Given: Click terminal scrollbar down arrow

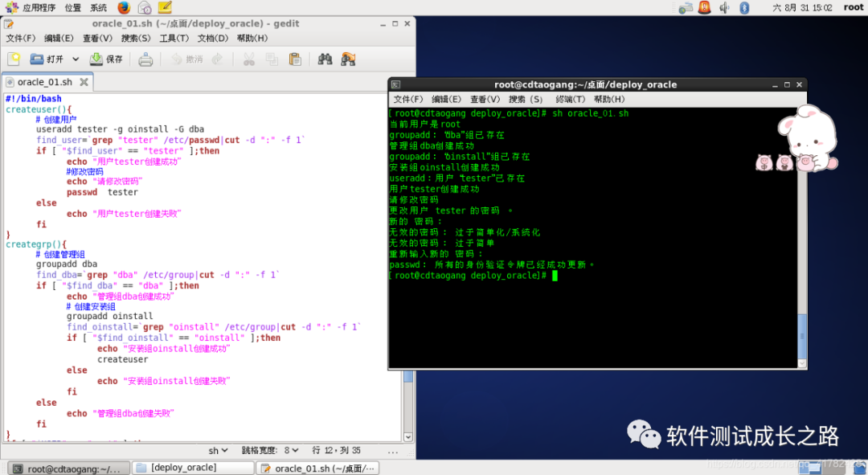Looking at the screenshot, I should 801,364.
